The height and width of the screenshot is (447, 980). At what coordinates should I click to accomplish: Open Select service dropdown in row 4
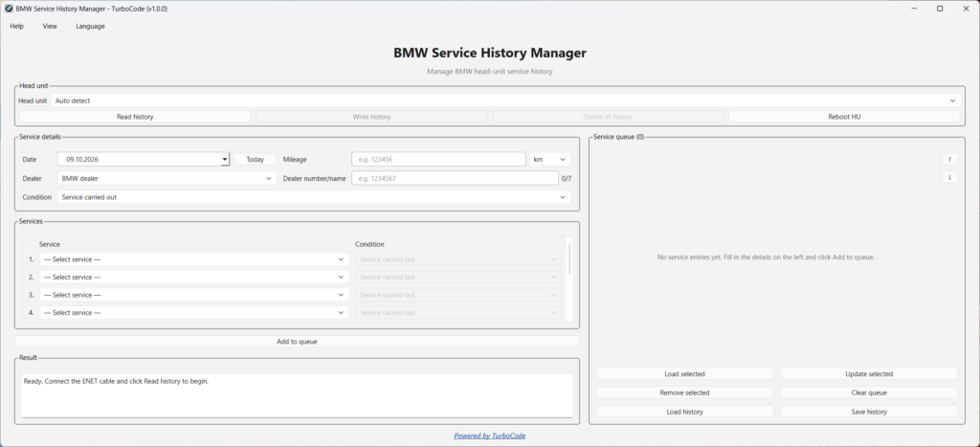194,313
